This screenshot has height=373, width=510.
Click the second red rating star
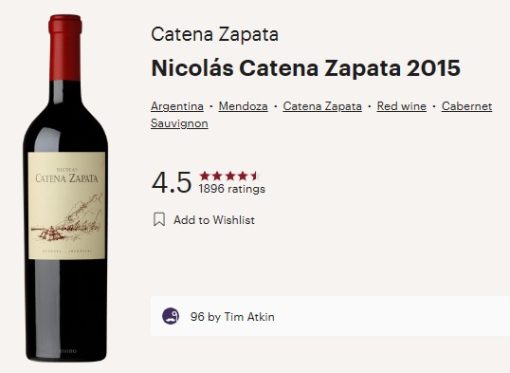pyautogui.click(x=217, y=175)
